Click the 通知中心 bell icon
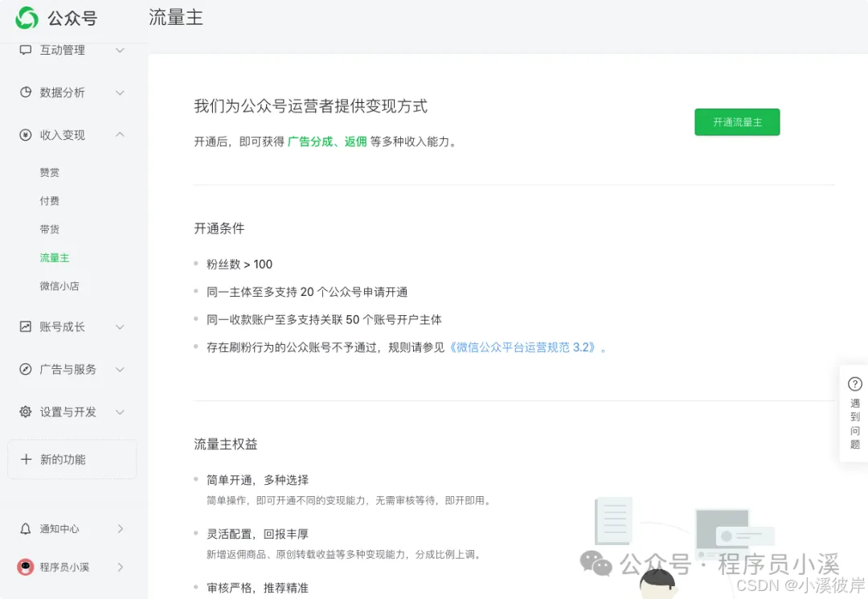This screenshot has width=868, height=599. (x=26, y=529)
